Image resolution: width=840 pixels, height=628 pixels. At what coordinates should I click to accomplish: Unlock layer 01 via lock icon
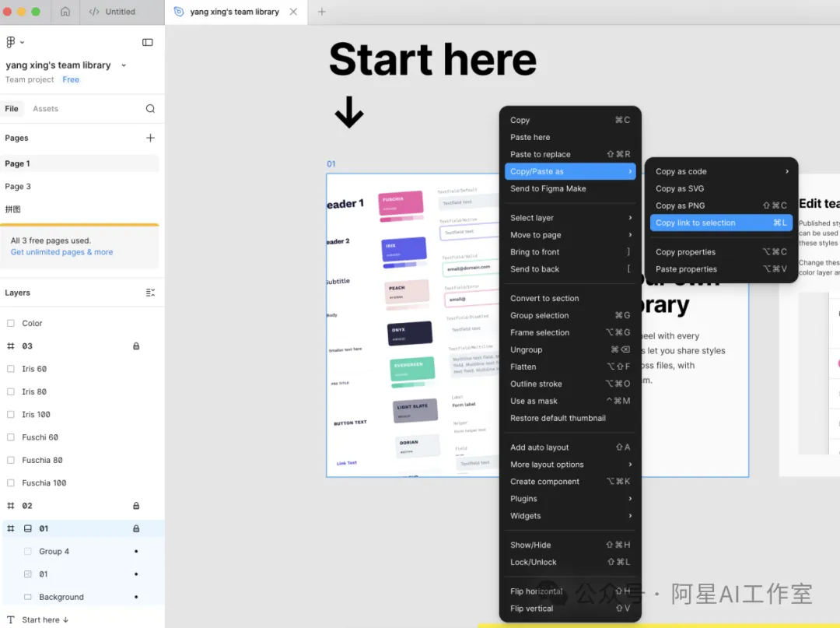(136, 528)
